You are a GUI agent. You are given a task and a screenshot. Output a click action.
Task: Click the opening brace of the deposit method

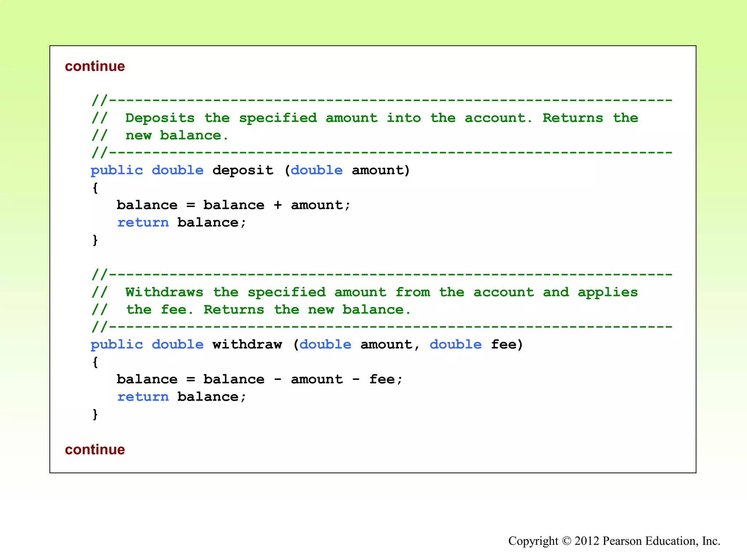pos(95,188)
